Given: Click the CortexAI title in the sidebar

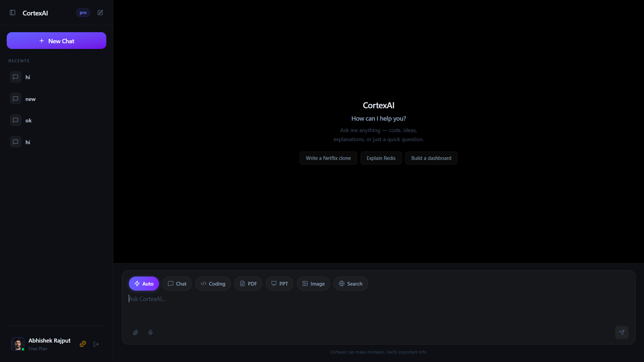Looking at the screenshot, I should (35, 13).
